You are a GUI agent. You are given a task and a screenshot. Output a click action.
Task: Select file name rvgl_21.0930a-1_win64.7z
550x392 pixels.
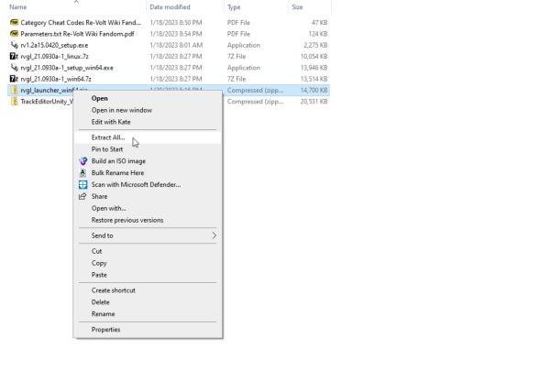[x=56, y=79]
